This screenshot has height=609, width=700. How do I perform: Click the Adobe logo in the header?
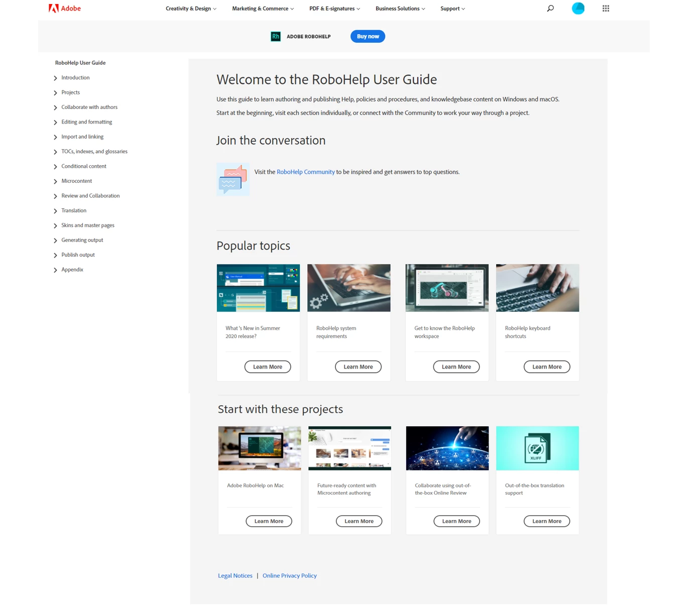click(x=65, y=8)
